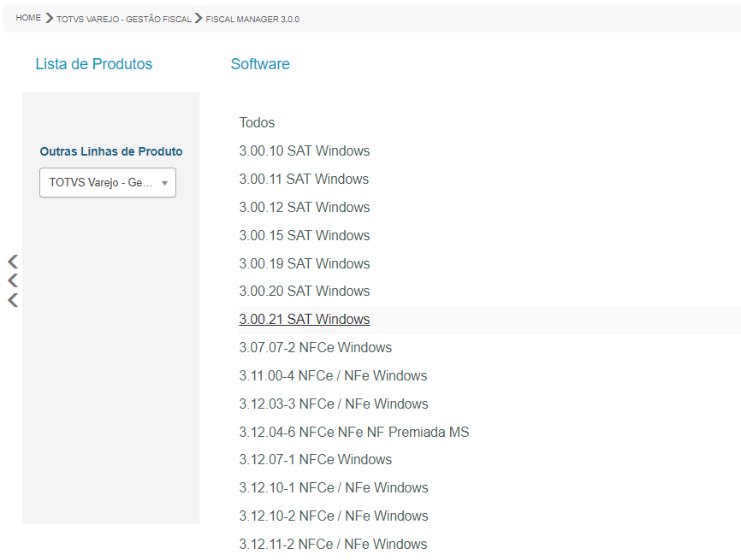The image size is (741, 560).
Task: Click the top collapse chevron on the left sidebar
Action: [x=13, y=261]
